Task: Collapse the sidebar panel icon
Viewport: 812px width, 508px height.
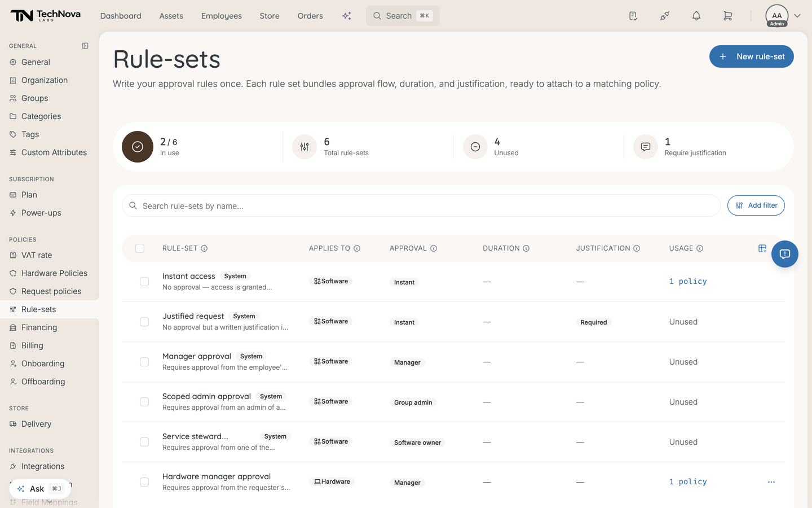Action: (x=85, y=46)
